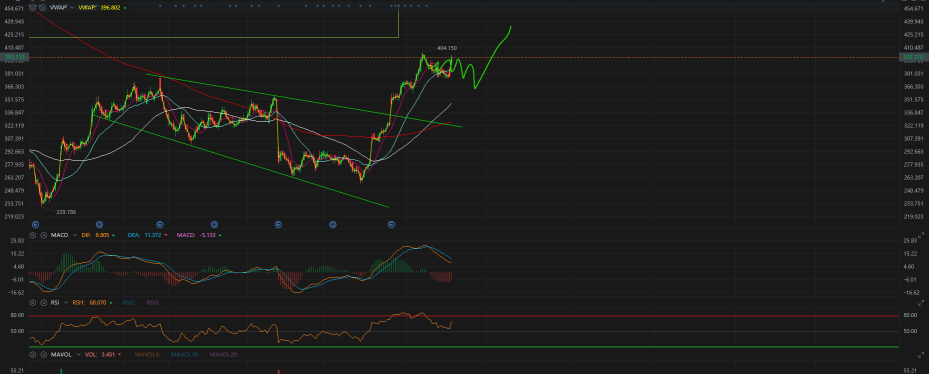Expand the MAVOL indicator dropdown

[79, 354]
